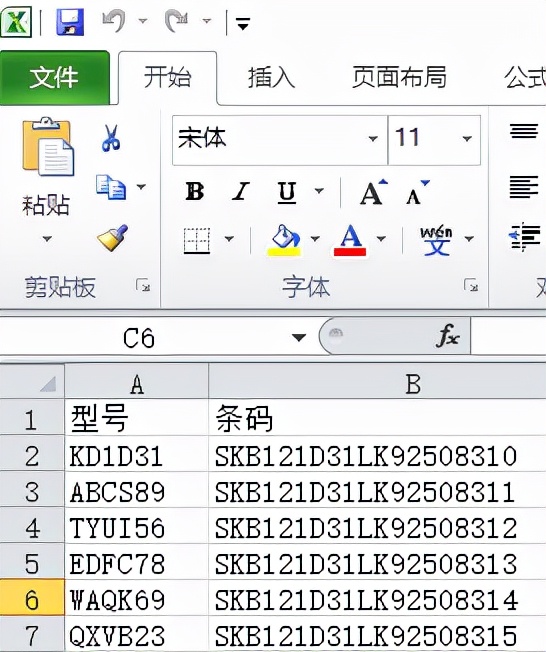This screenshot has width=546, height=652.
Task: Open the 宋体 font name dropdown
Action: tap(373, 138)
